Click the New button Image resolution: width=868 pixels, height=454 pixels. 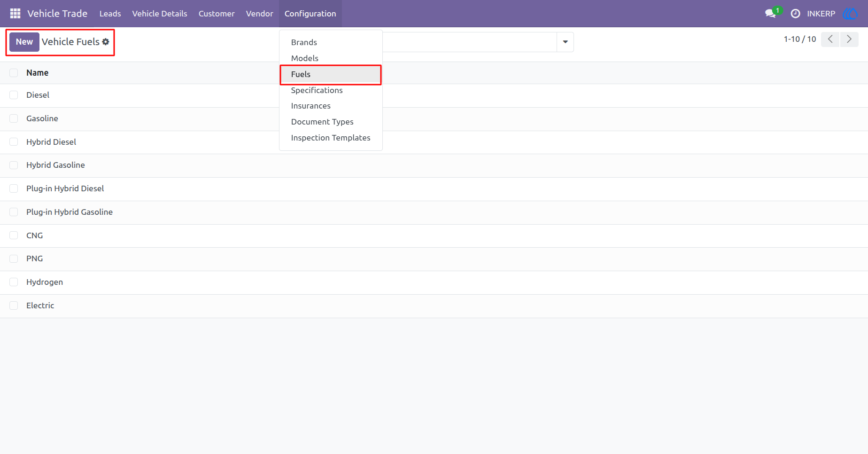coord(24,42)
